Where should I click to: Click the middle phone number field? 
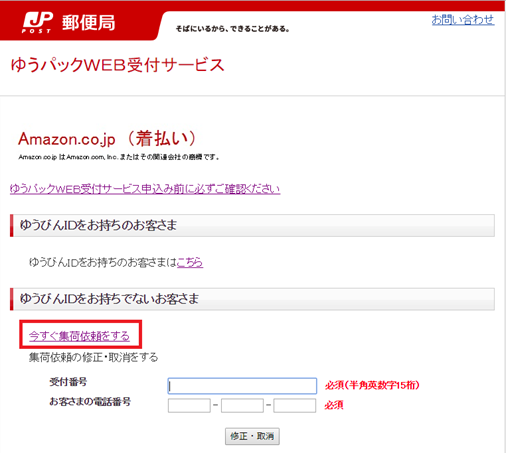[242, 406]
